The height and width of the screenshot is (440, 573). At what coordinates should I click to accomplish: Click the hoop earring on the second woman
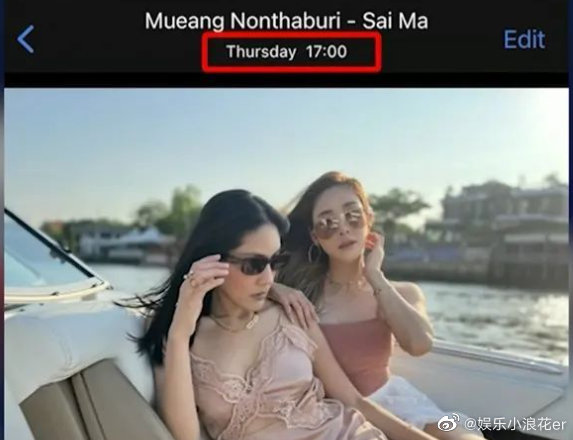click(313, 253)
